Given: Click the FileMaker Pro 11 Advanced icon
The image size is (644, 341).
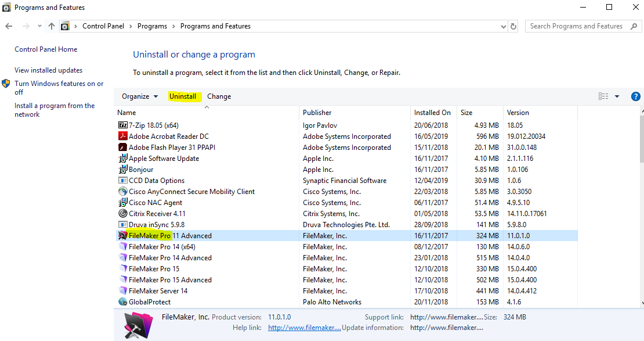Looking at the screenshot, I should (123, 236).
